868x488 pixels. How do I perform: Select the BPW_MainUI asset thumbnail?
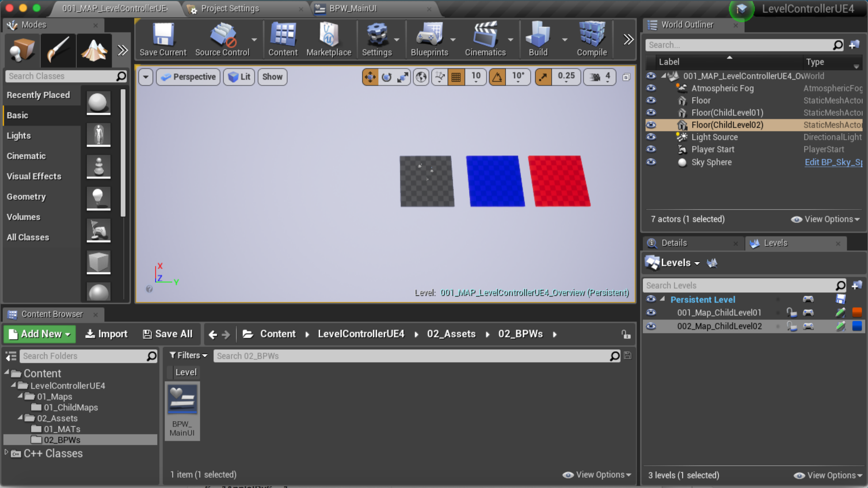pos(182,399)
